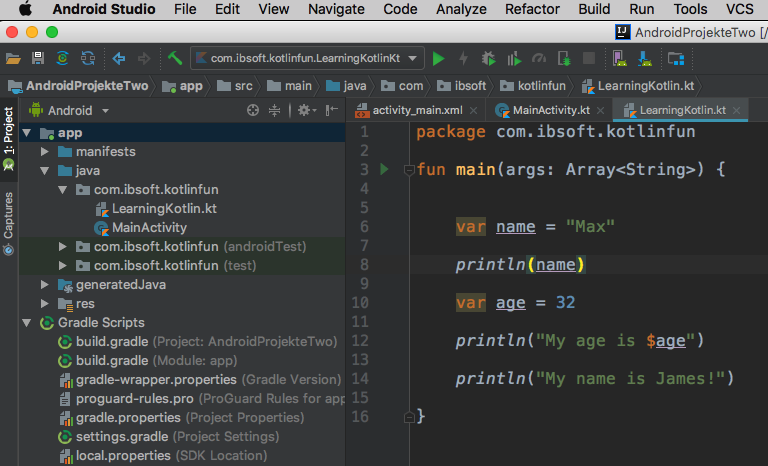Click the Debug bug icon in toolbar
768x466 pixels.
489,59
